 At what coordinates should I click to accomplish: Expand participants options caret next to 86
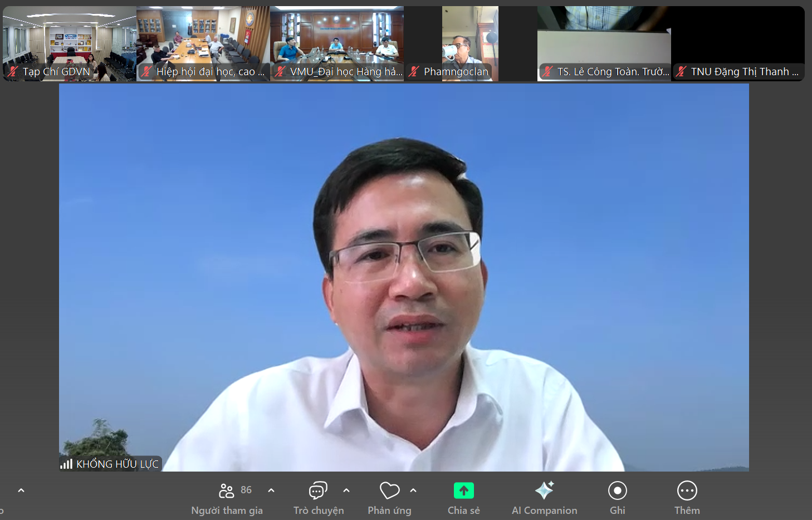tap(271, 490)
